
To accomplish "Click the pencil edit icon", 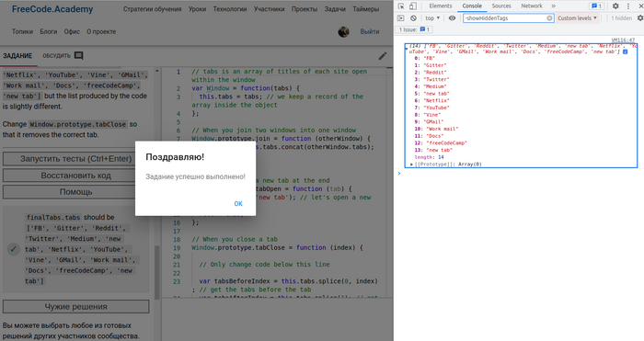I will pos(383,56).
